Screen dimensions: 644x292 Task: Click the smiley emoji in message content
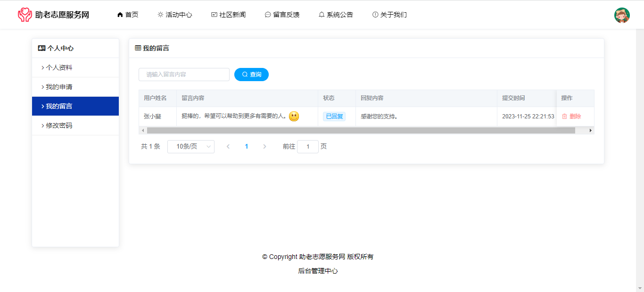tap(294, 117)
